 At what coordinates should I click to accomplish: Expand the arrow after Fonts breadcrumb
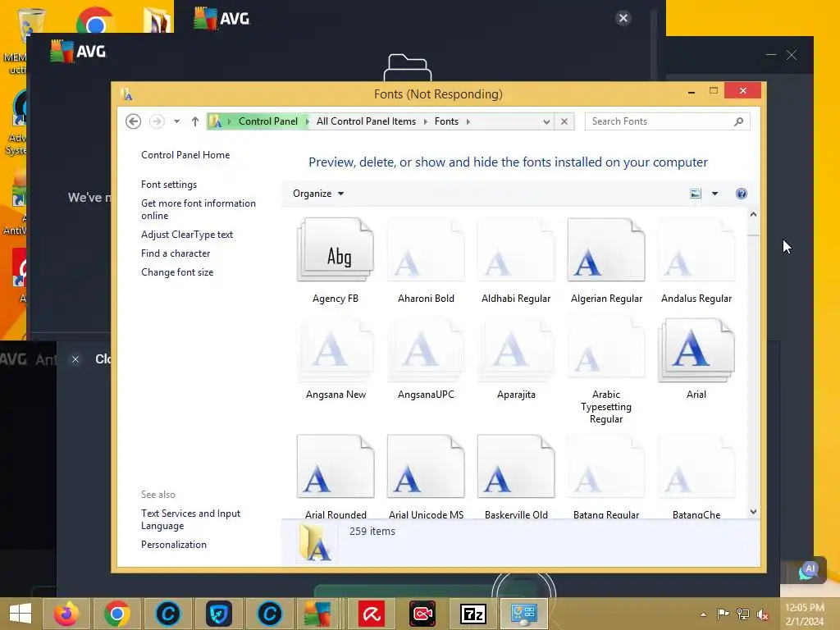468,121
